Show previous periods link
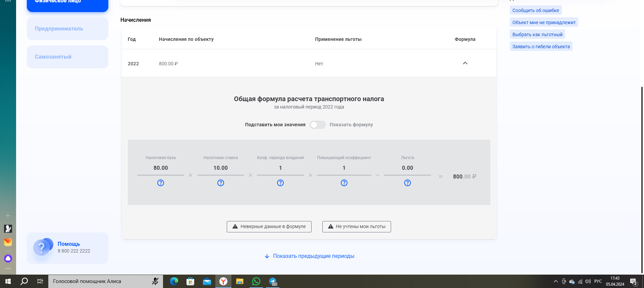The height and width of the screenshot is (288, 644). 309,256
